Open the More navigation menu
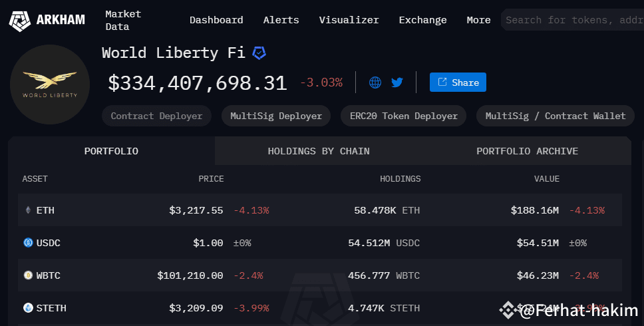The width and height of the screenshot is (644, 326). [478, 20]
